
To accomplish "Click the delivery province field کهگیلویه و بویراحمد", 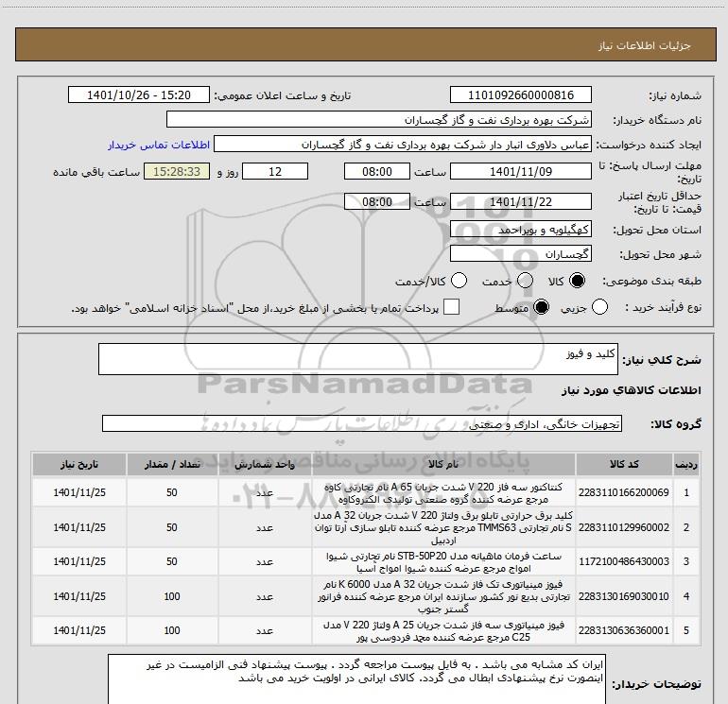I will (520, 229).
